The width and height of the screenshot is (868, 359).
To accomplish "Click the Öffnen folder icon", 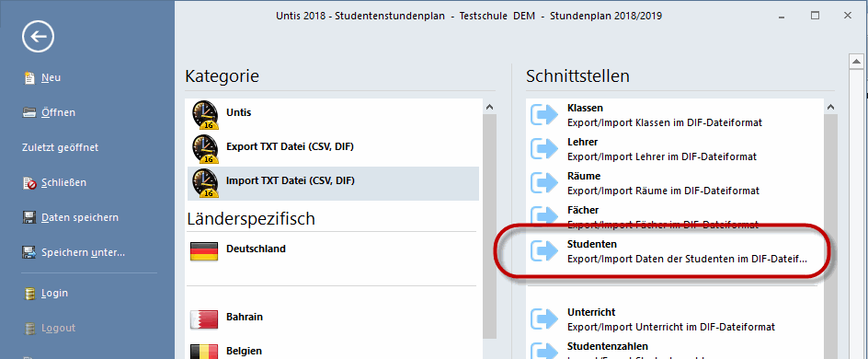I will click(x=29, y=113).
